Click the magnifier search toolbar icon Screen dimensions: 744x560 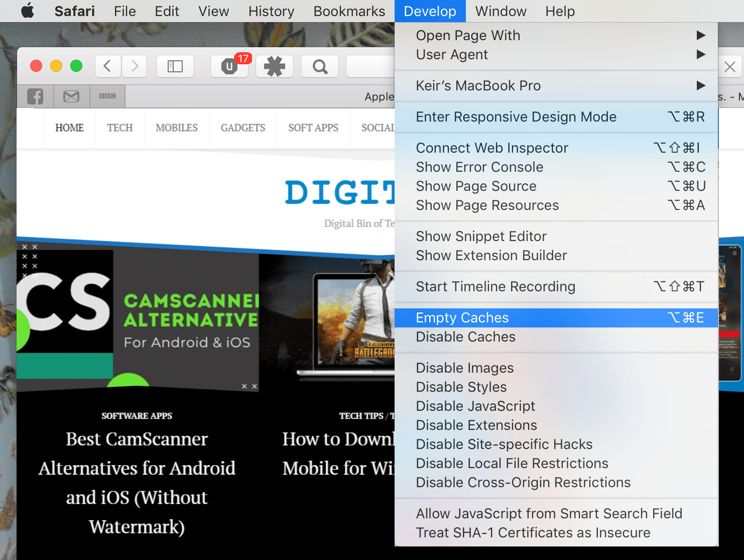[x=320, y=66]
